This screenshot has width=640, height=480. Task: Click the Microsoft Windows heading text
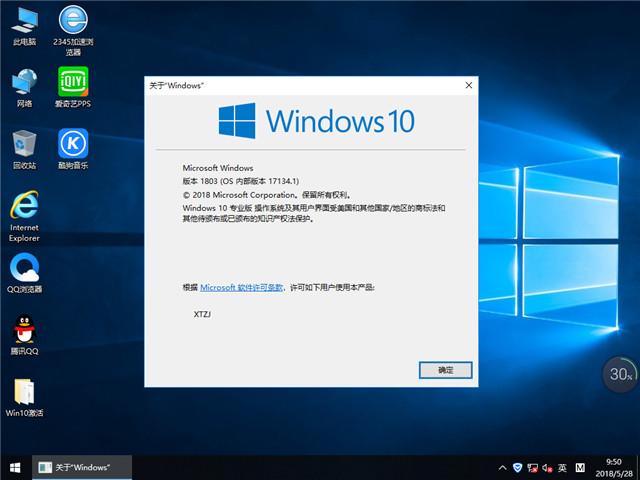pyautogui.click(x=218, y=168)
